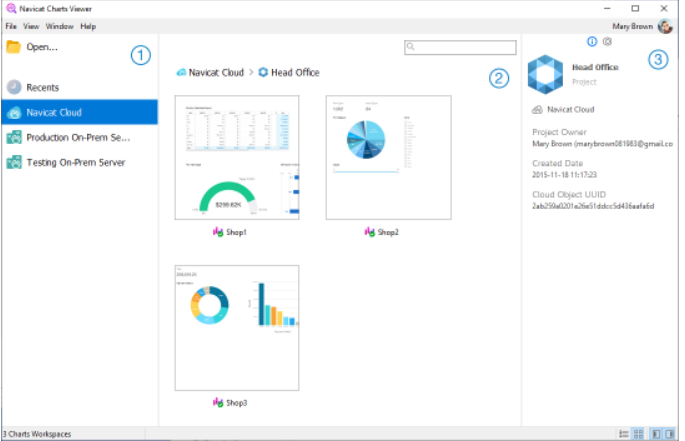Select Testing On-Prem Server entry
The height and width of the screenshot is (441, 685).
(80, 163)
